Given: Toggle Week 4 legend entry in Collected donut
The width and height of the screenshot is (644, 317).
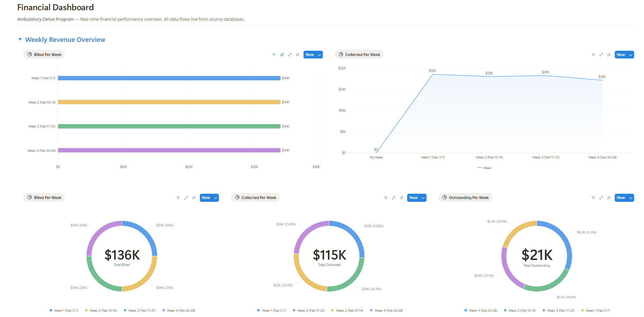Looking at the screenshot, I should 387,311.
